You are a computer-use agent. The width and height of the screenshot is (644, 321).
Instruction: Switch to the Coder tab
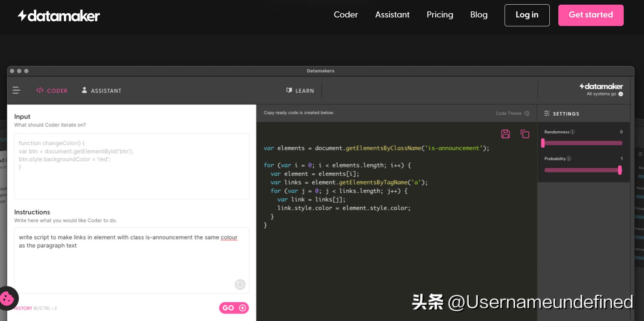click(52, 91)
